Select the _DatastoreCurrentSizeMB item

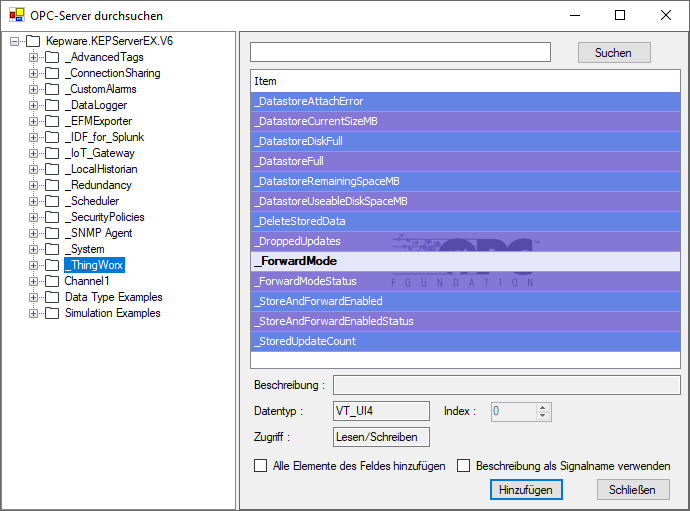tap(465, 121)
